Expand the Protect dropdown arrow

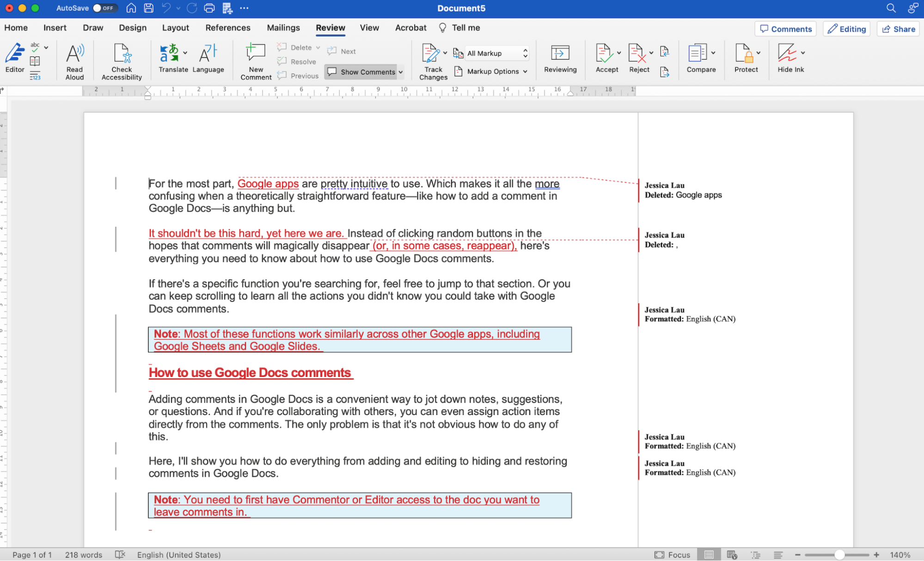pyautogui.click(x=758, y=53)
